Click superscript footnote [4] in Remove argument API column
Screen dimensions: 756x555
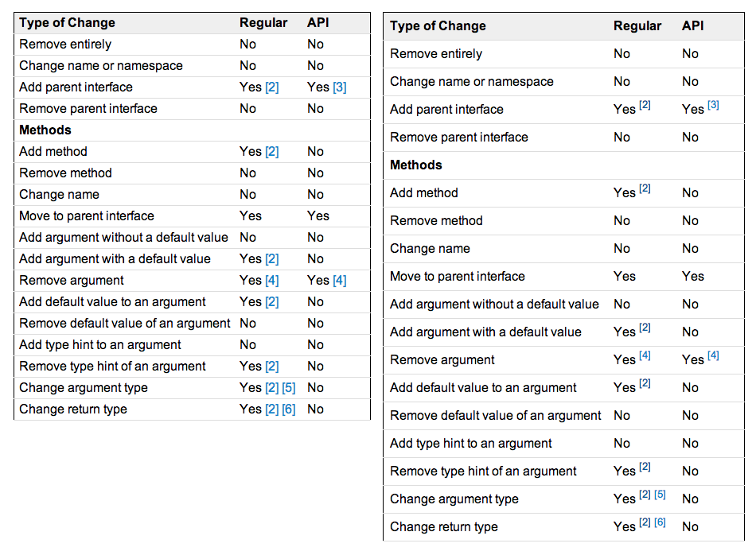click(x=713, y=355)
